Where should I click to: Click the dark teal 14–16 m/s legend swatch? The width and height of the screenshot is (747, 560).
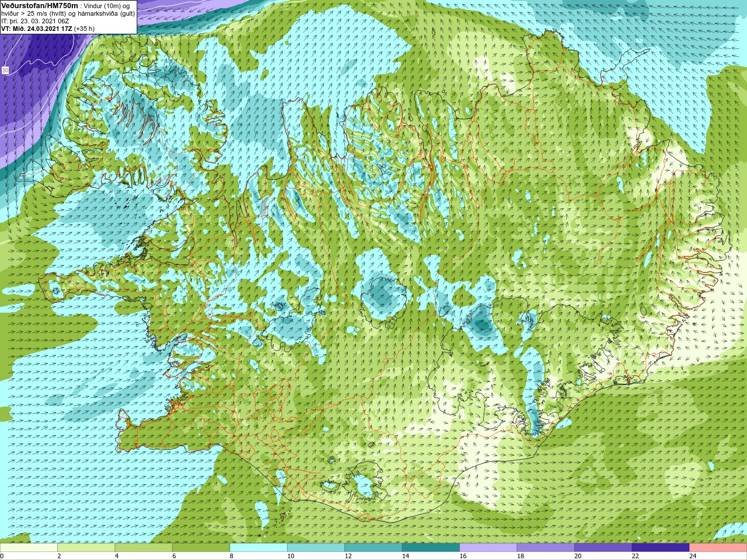point(431,548)
